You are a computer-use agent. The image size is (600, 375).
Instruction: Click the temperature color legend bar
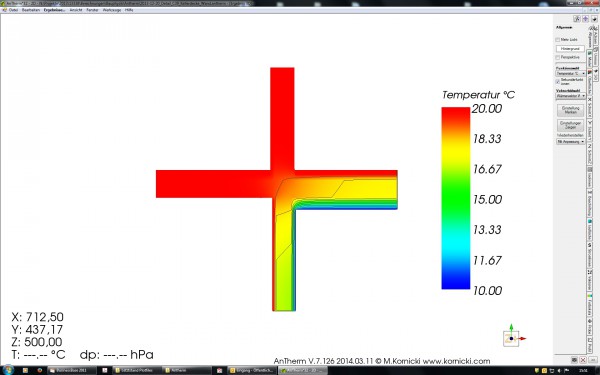[455, 198]
